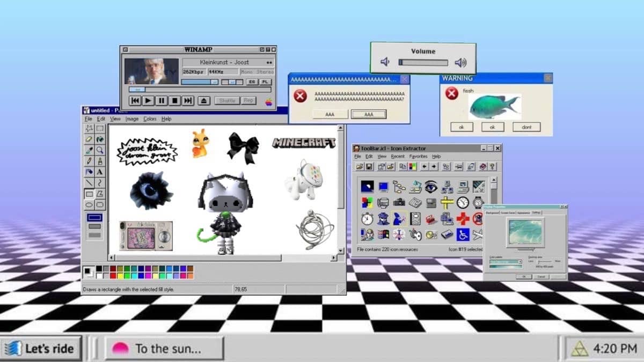Screen dimensions: 644x362
Task: Click the Help question mark toolbar icon
Action: (x=492, y=166)
